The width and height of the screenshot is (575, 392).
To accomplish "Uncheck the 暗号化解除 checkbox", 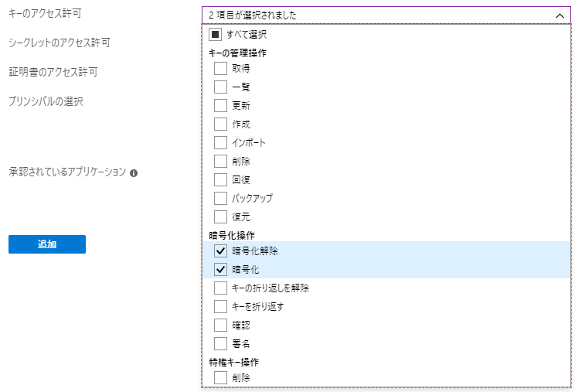I will tap(221, 251).
